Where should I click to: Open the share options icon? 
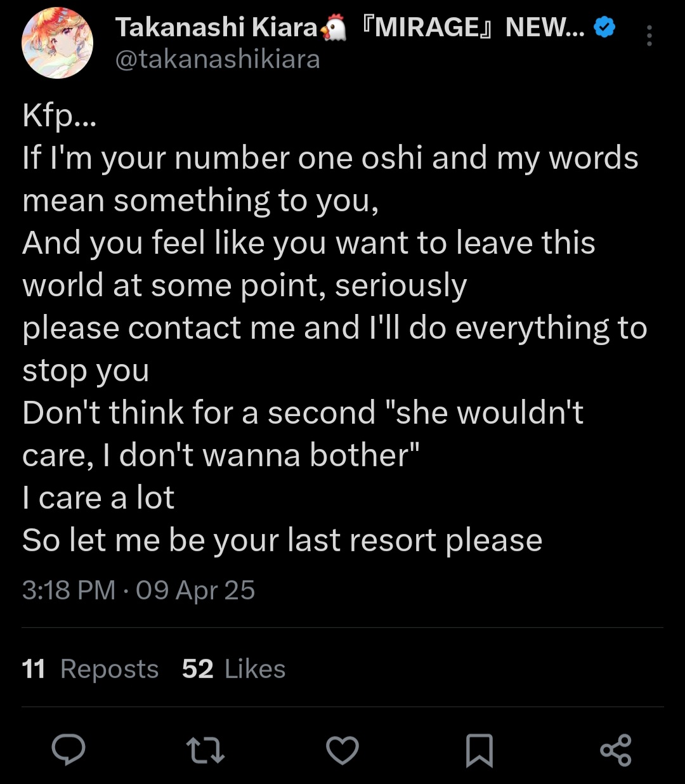(x=616, y=750)
